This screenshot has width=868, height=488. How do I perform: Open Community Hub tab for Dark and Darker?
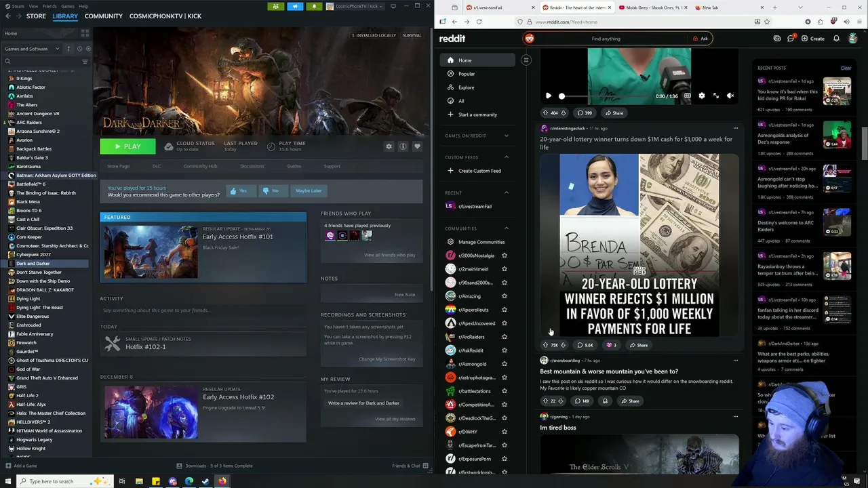point(200,166)
